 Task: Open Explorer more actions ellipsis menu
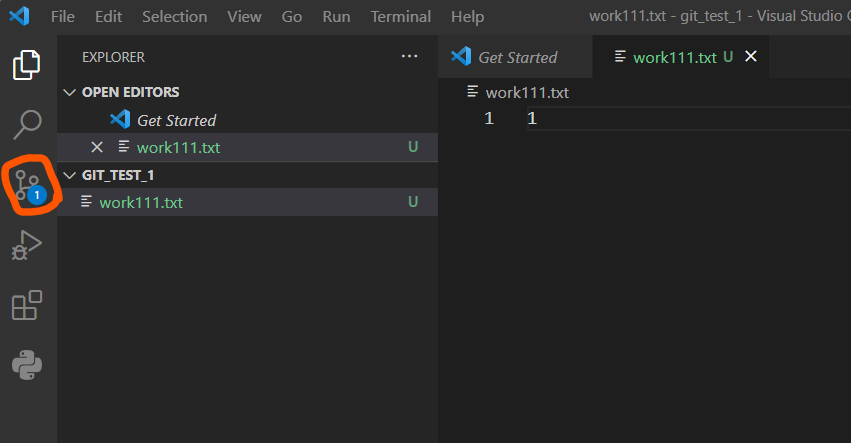[x=409, y=56]
